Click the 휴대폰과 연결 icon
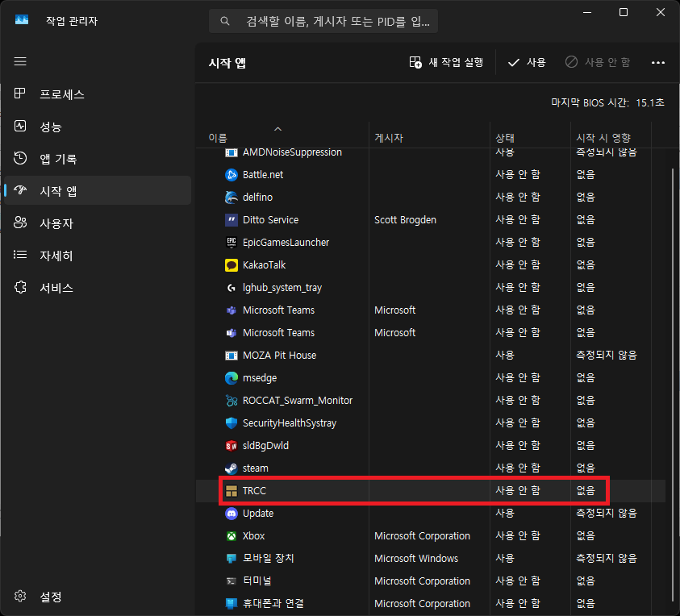This screenshot has height=616, width=680. [232, 603]
